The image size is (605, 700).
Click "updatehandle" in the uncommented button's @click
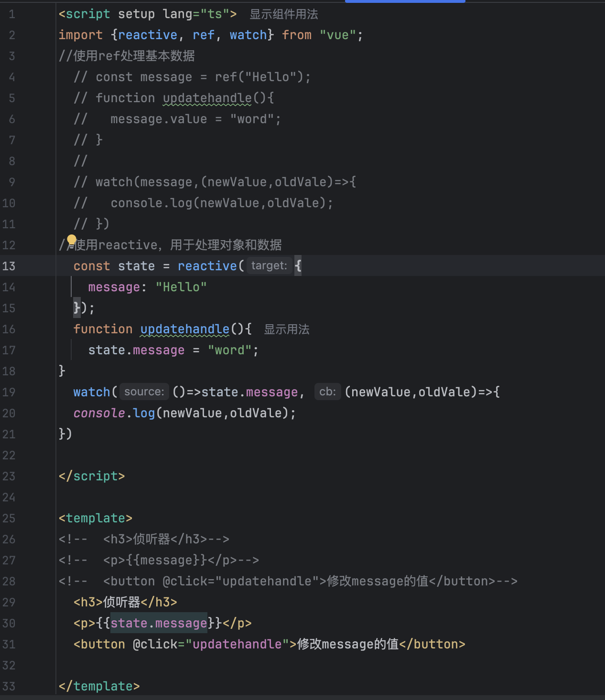click(x=237, y=645)
